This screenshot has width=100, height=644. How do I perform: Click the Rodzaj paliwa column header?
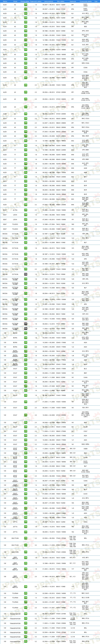(x=25, y=1)
